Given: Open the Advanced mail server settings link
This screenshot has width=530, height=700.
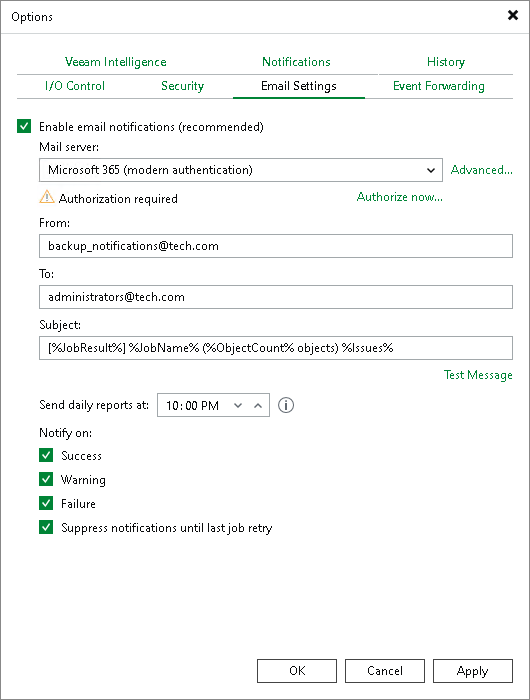Looking at the screenshot, I should tap(482, 170).
